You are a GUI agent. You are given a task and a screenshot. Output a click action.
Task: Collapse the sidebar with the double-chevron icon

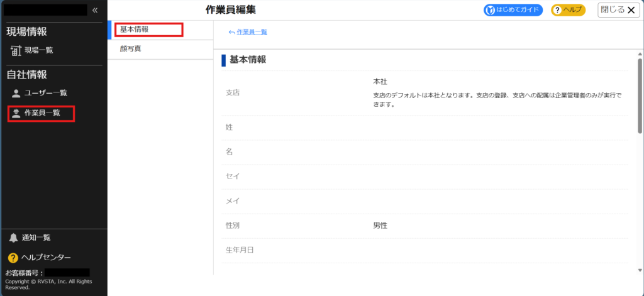click(x=95, y=10)
